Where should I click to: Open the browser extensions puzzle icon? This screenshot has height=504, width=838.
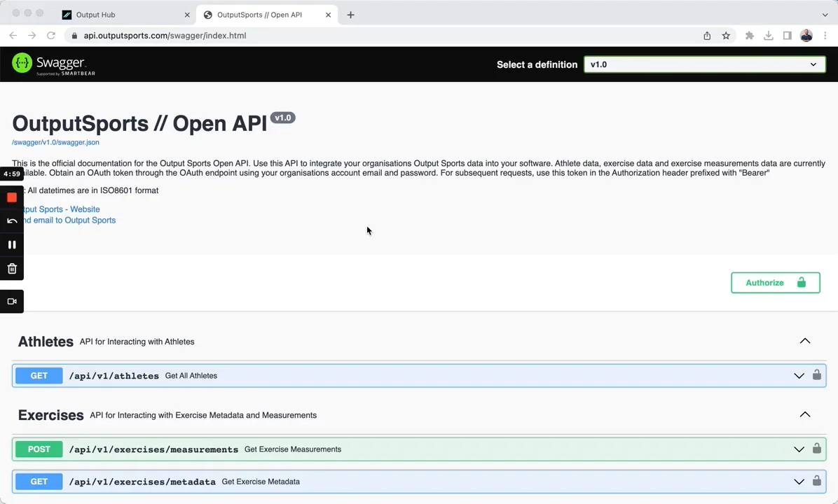(749, 36)
